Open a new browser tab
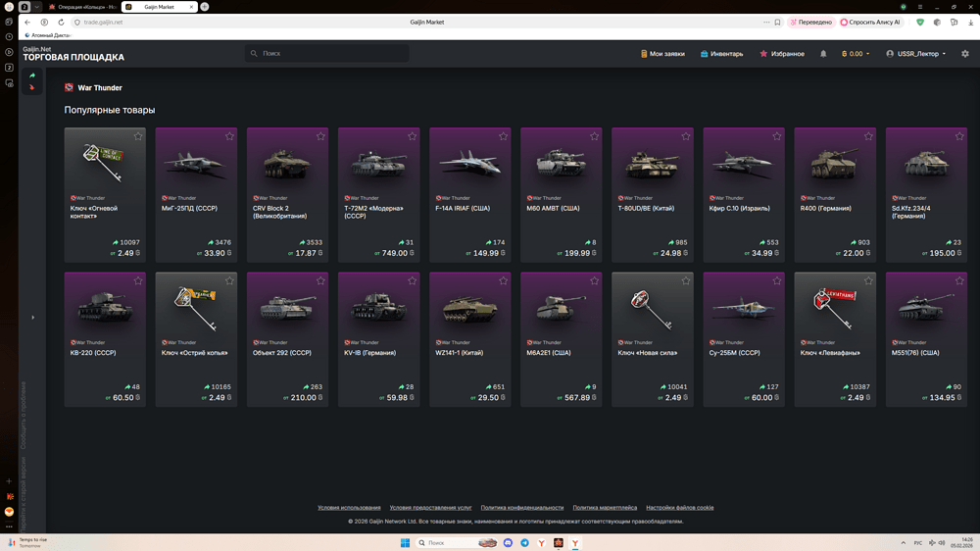The width and height of the screenshot is (980, 551). 205,7
